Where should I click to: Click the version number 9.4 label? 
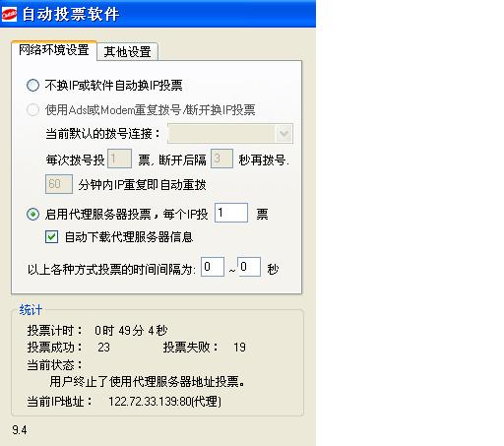tap(20, 430)
